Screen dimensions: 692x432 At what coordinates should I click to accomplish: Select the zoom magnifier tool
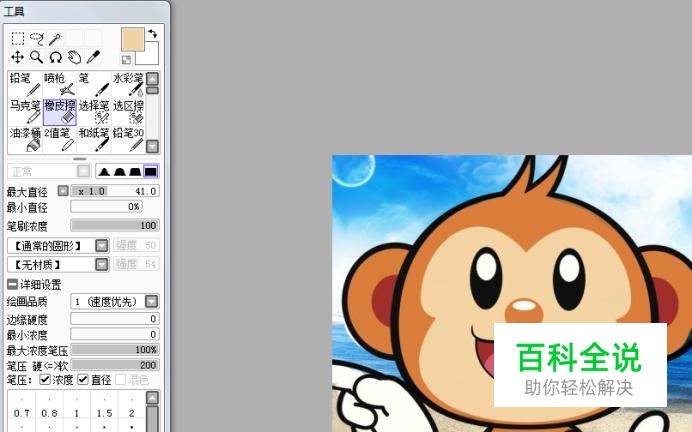click(x=37, y=57)
